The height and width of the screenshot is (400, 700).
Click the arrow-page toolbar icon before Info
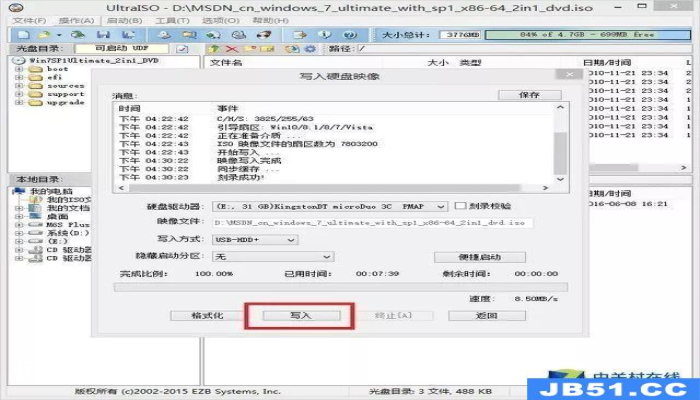[x=300, y=35]
